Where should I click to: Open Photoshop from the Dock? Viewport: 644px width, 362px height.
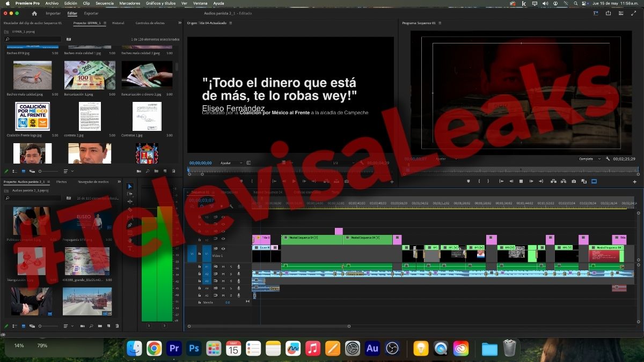coord(194,348)
